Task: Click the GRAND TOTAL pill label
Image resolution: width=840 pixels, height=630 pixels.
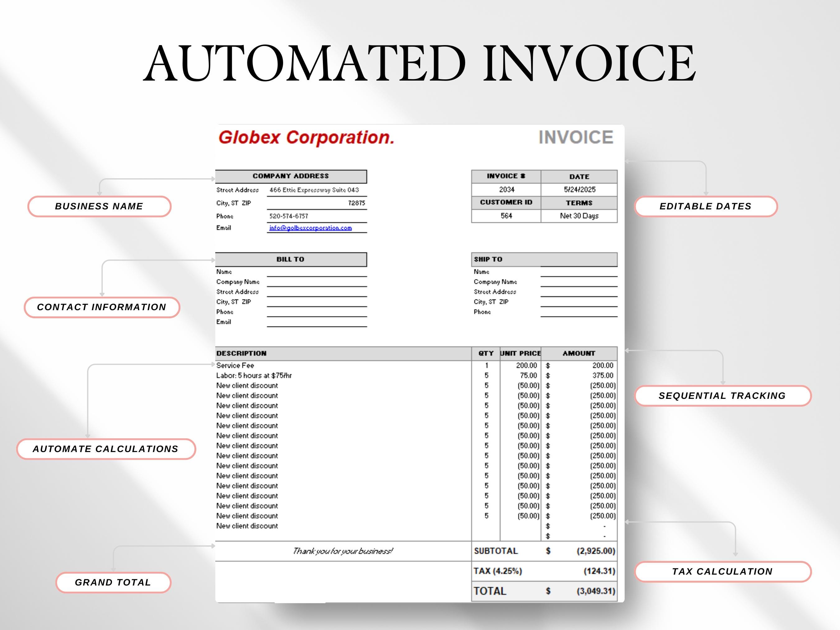Action: coord(113,582)
